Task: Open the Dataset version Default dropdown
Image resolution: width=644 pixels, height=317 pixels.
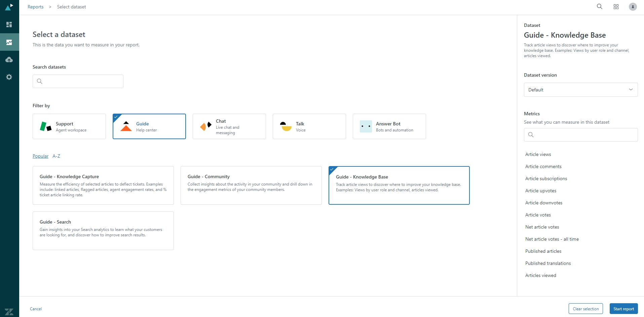Action: 581,90
